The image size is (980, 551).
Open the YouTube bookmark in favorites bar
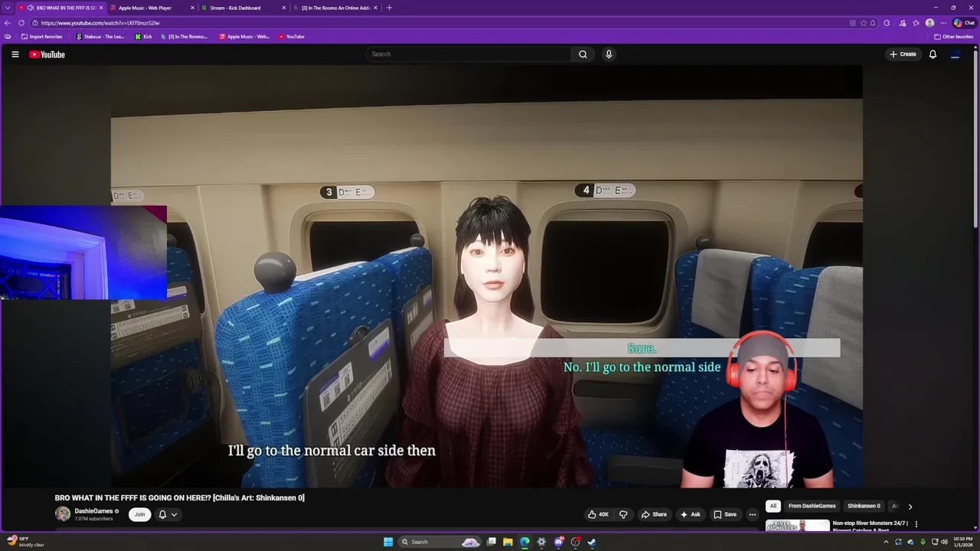click(292, 37)
